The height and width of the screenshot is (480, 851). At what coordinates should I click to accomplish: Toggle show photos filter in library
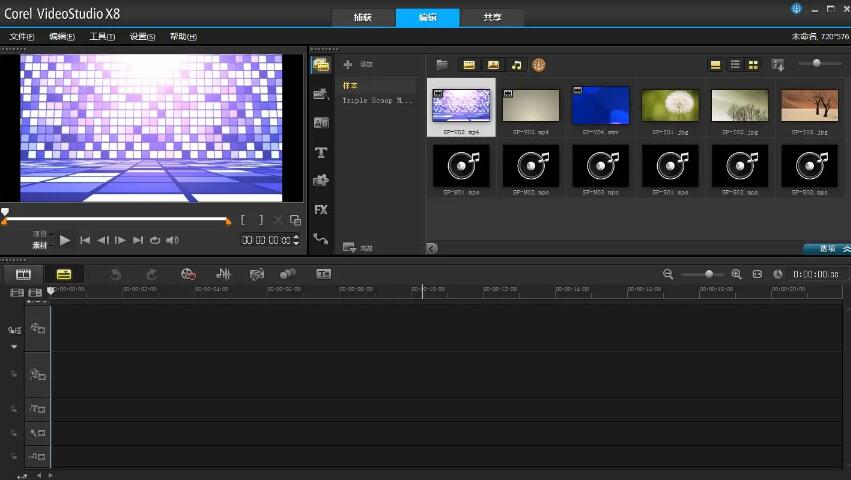point(493,64)
